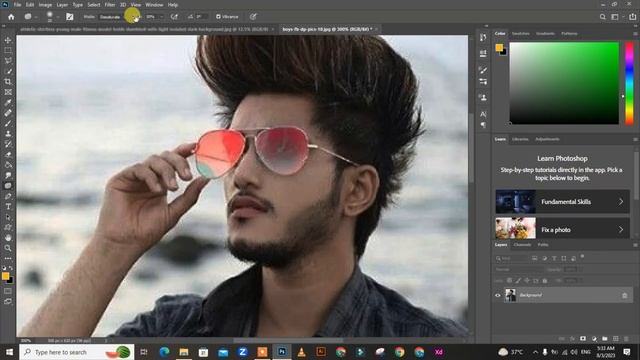Add a layer mask from Layers panel bottom
The image size is (640, 360).
[x=583, y=339]
